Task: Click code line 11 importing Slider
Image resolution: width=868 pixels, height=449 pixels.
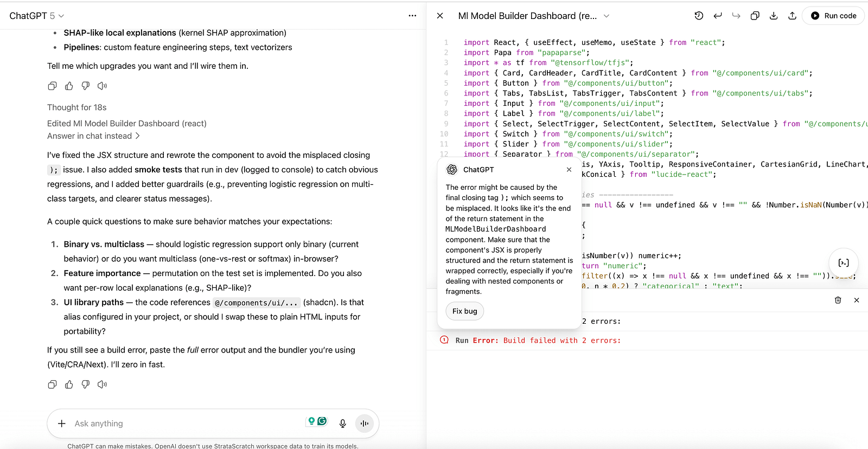Action: pyautogui.click(x=568, y=144)
